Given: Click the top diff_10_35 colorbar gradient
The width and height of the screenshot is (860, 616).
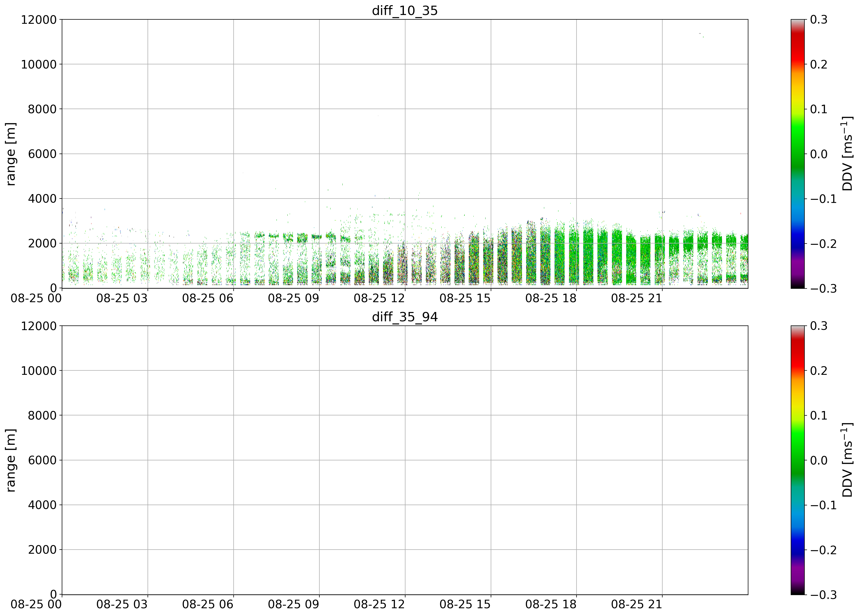Looking at the screenshot, I should coord(797,154).
